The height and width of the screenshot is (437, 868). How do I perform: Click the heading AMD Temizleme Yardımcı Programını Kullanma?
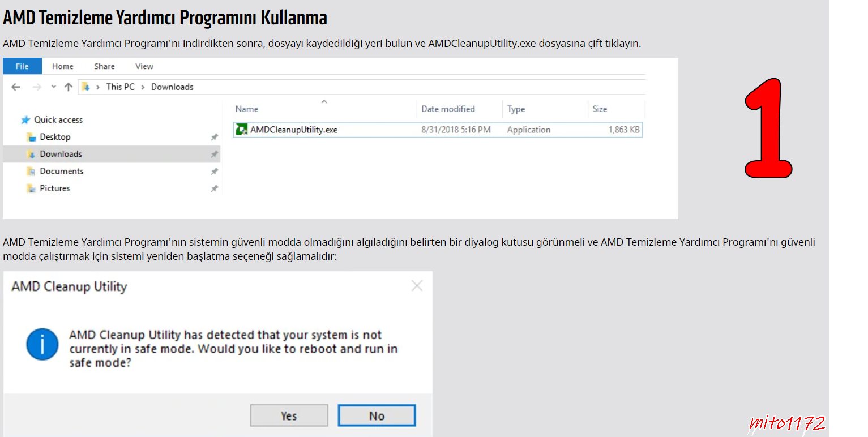click(165, 18)
